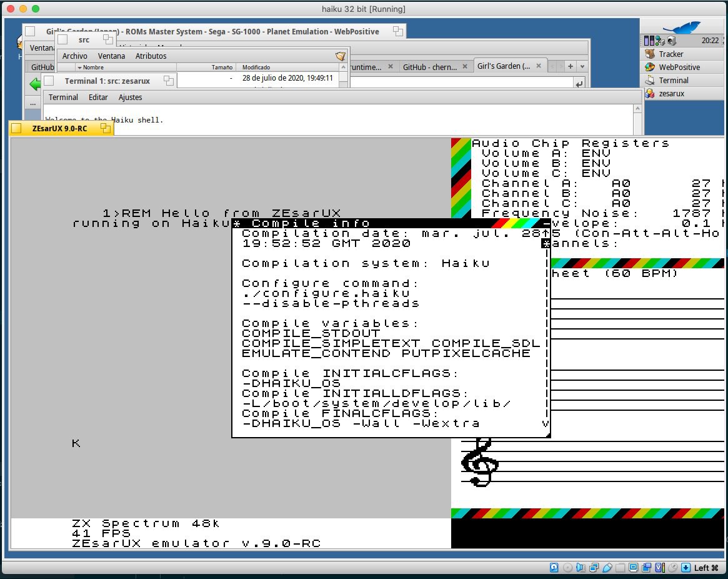Click the VirtualBox CPU virtualization indicator icon

660,567
